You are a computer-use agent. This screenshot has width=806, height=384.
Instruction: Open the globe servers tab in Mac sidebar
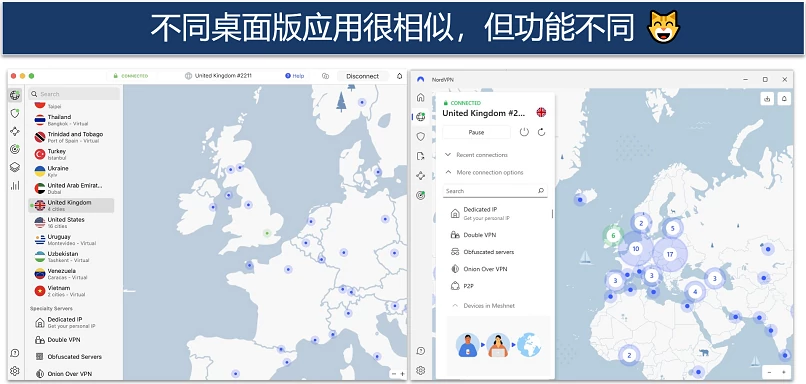tap(15, 95)
